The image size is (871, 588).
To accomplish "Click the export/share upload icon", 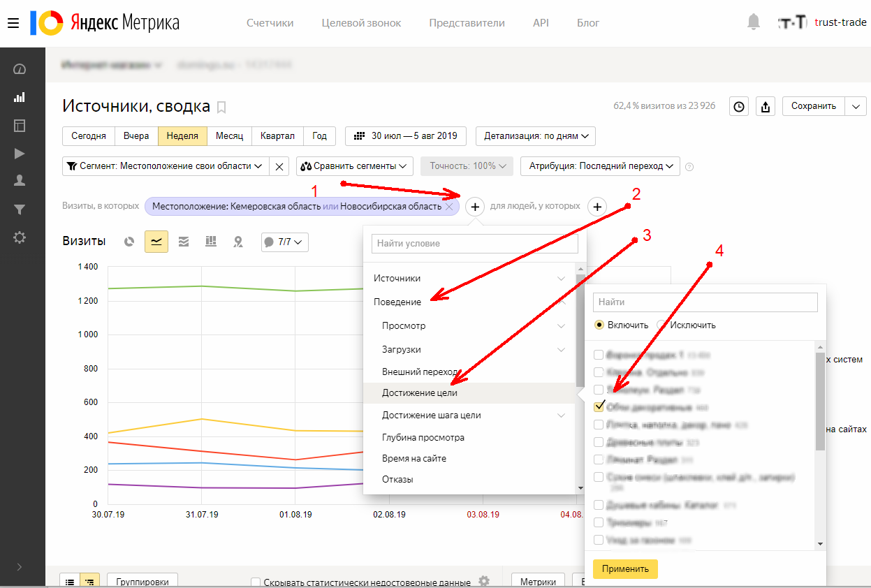I will tap(766, 106).
